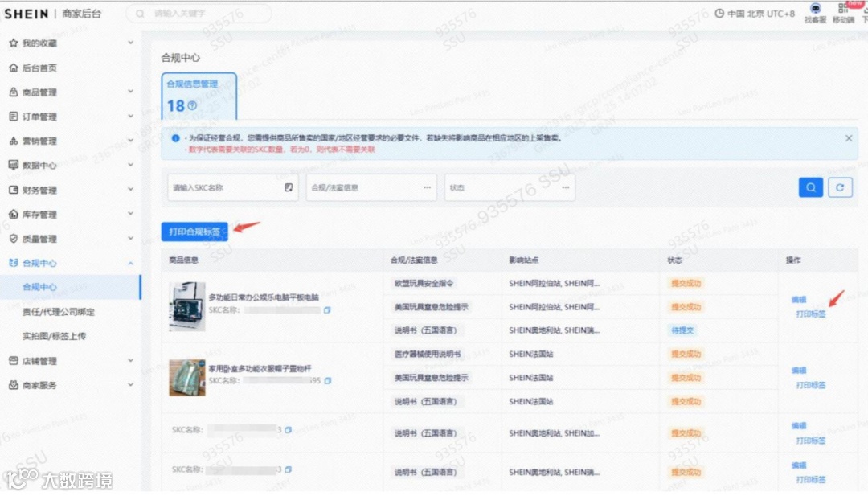Click the 财务管理 wallet icon
The height and width of the screenshot is (496, 868).
point(14,190)
